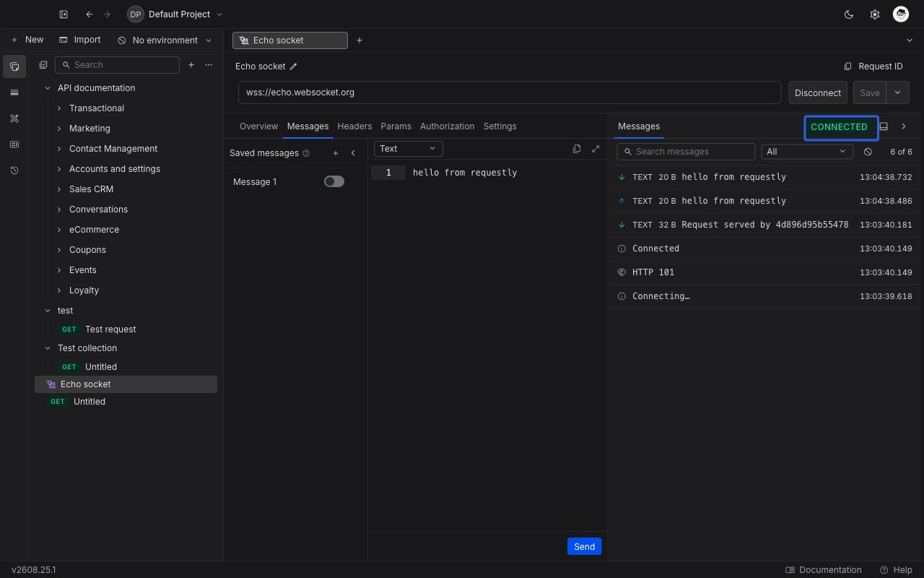Click the New button
924x578 pixels.
coord(27,40)
